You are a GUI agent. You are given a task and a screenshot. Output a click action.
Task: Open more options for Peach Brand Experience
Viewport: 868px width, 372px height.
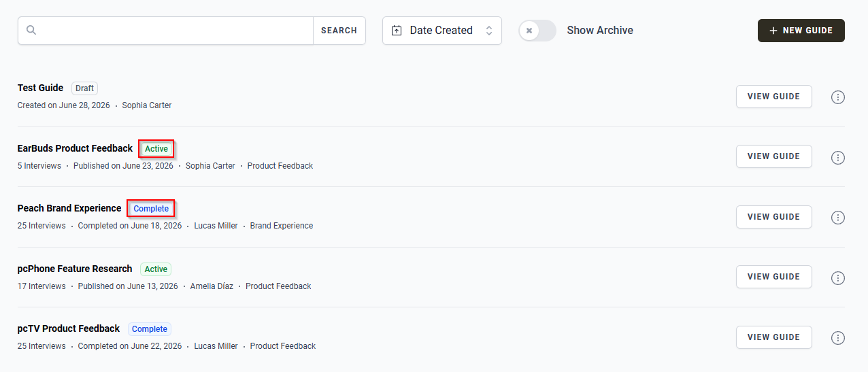[838, 218]
